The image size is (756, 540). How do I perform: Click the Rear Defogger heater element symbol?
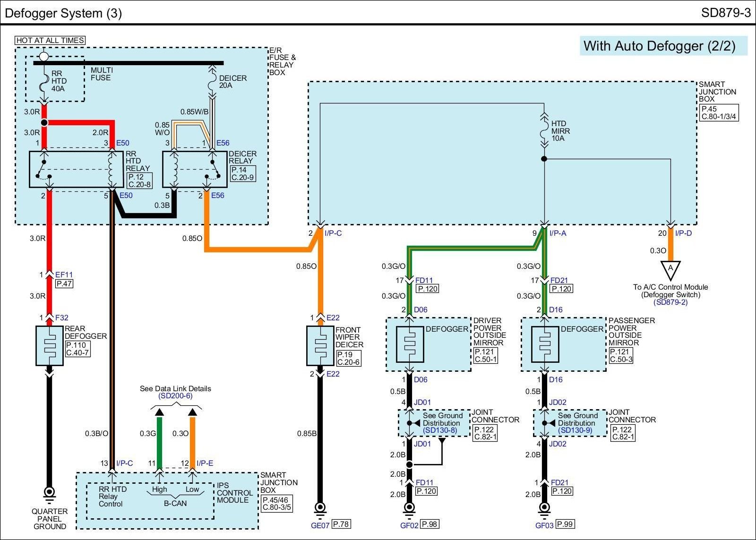(50, 345)
